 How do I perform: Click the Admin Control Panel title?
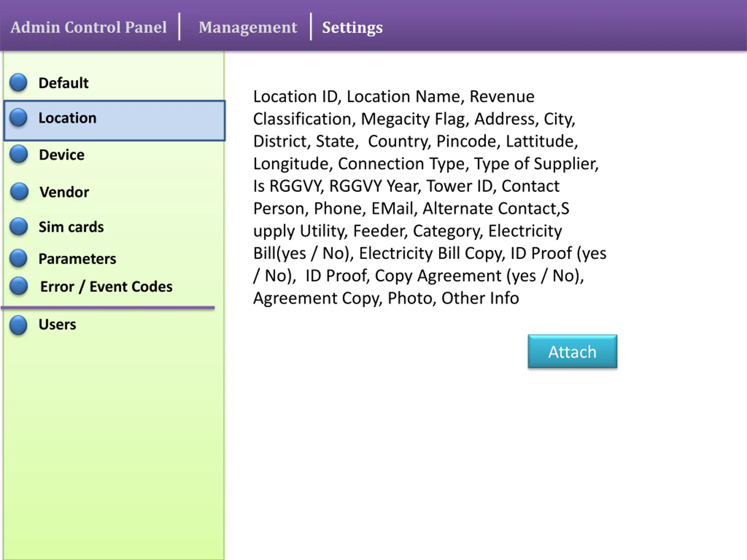click(88, 27)
